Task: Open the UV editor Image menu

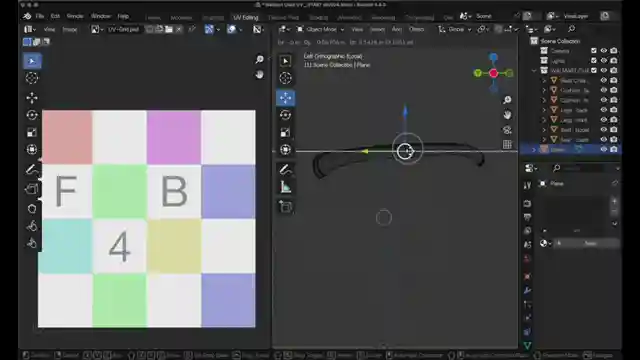Action: click(x=70, y=29)
